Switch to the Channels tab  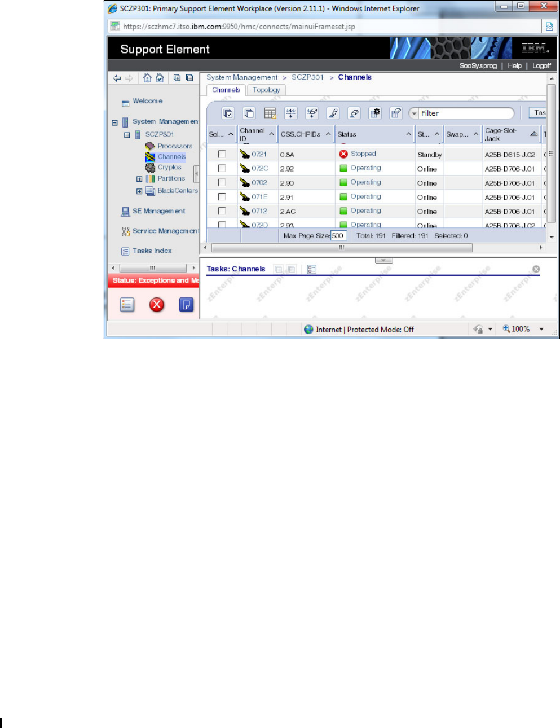tap(226, 90)
